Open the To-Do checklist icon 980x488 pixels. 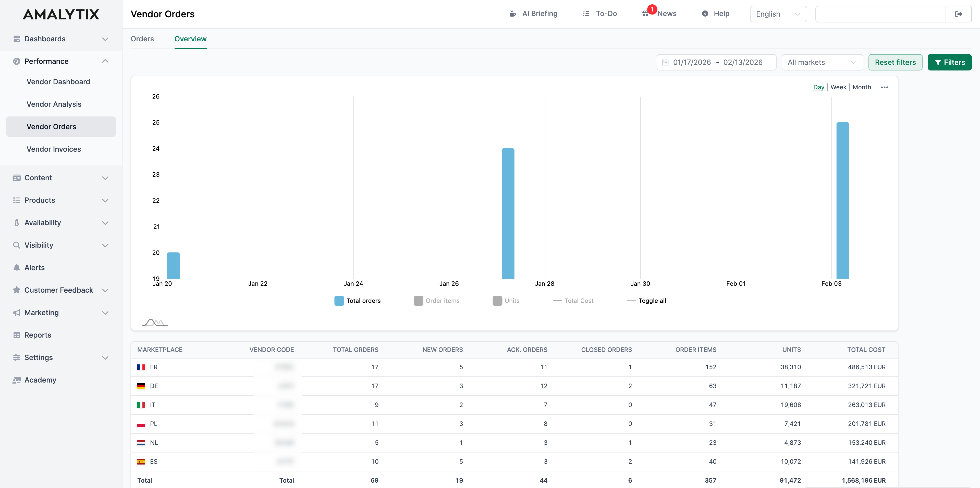585,13
